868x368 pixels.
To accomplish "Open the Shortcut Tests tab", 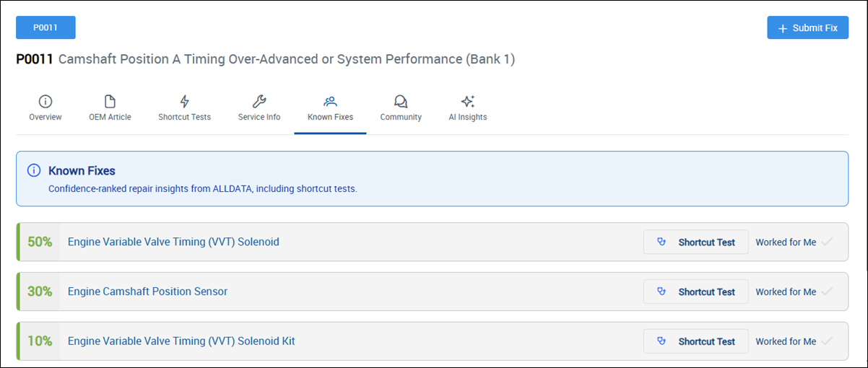I will [184, 109].
